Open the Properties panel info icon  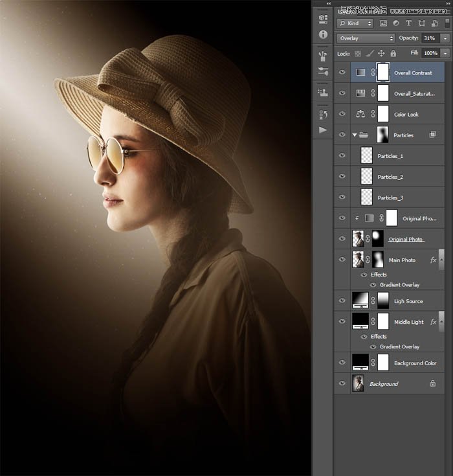pyautogui.click(x=323, y=33)
